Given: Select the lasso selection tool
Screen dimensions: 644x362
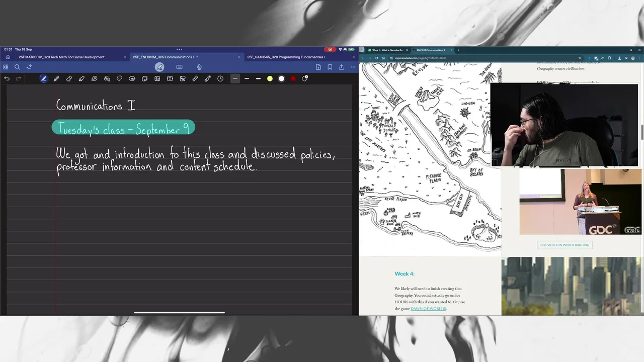Looking at the screenshot, I should (119, 78).
